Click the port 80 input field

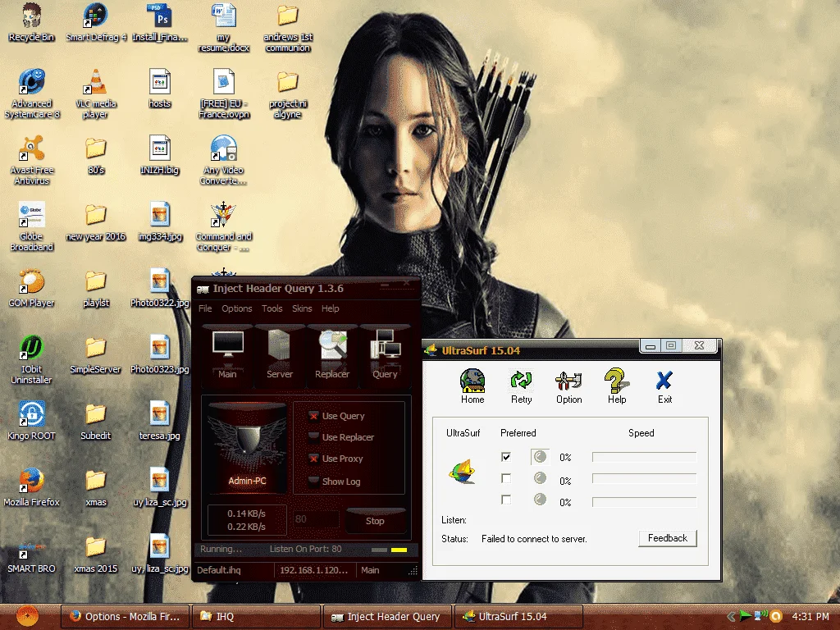[316, 519]
